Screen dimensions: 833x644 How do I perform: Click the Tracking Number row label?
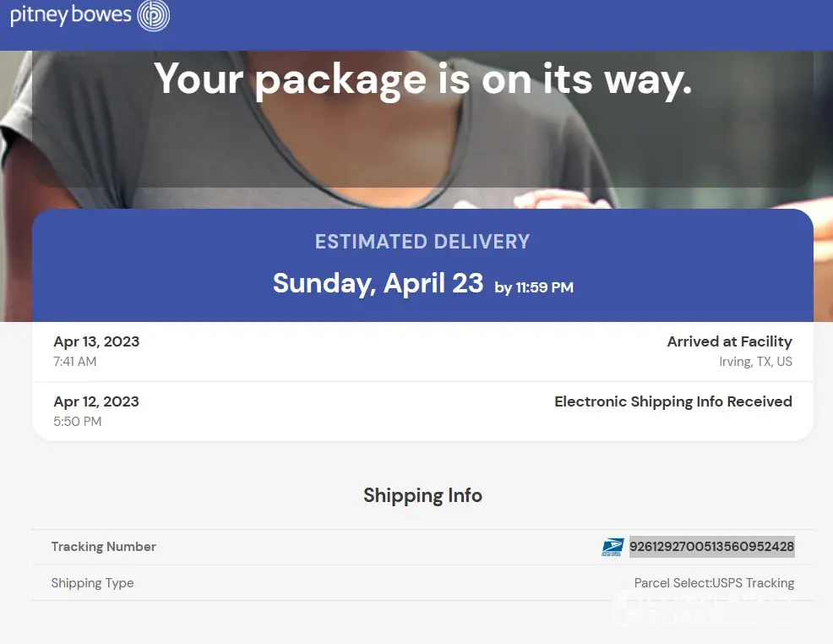(x=103, y=547)
